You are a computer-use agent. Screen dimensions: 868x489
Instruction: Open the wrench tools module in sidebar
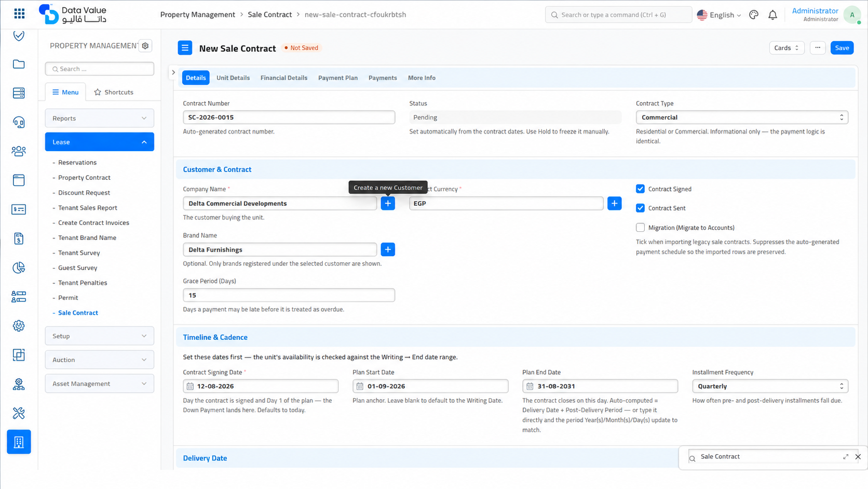click(x=19, y=413)
